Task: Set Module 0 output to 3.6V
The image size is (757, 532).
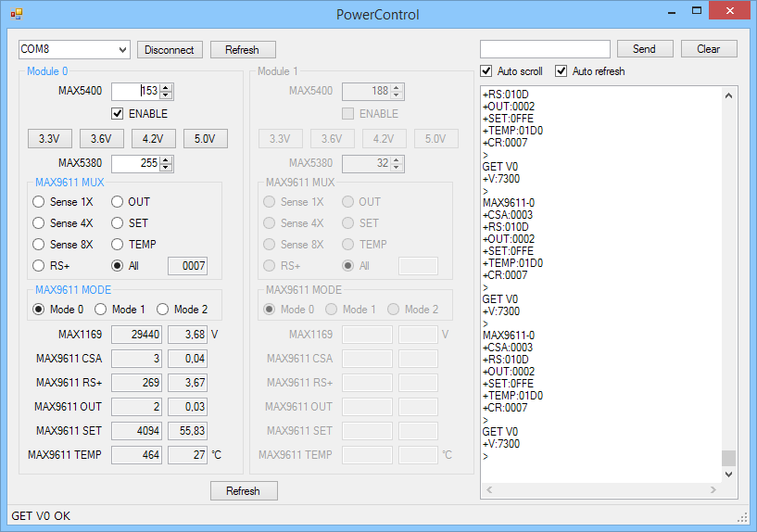Action: pyautogui.click(x=101, y=138)
